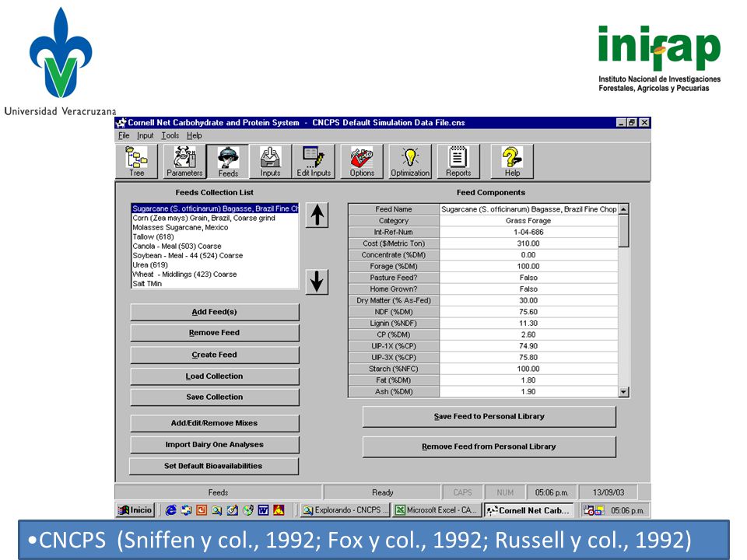This screenshot has height=560, width=747.
Task: Click NDF (%DM) value 75.60
Action: [x=529, y=312]
